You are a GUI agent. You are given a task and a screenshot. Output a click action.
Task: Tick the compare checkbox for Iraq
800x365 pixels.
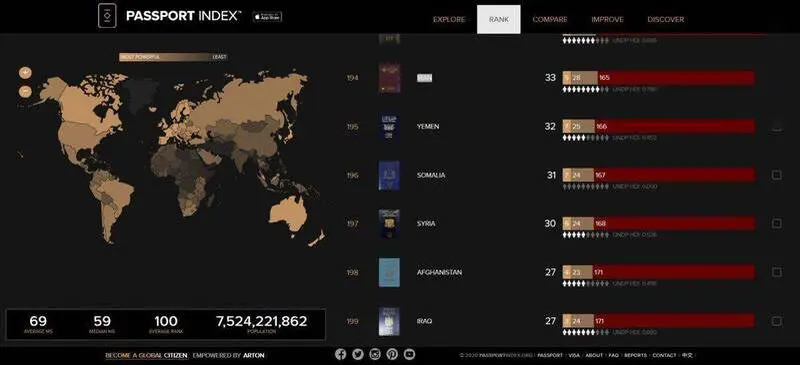click(777, 321)
